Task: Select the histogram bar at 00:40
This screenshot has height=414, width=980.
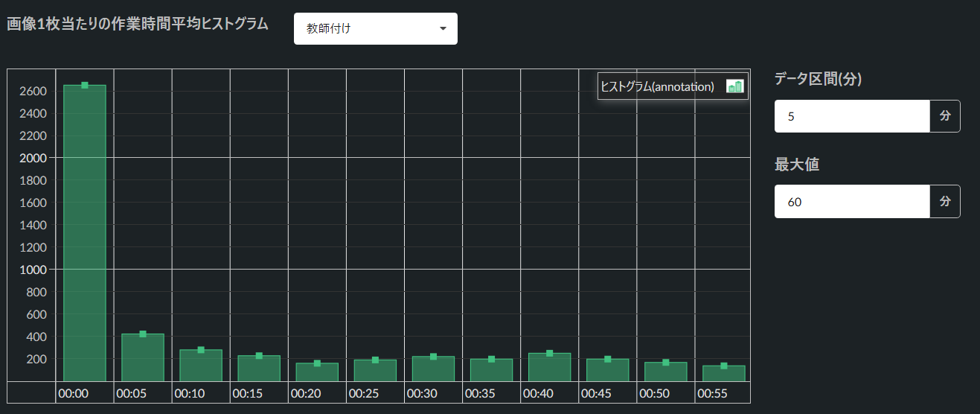Action: (x=549, y=367)
